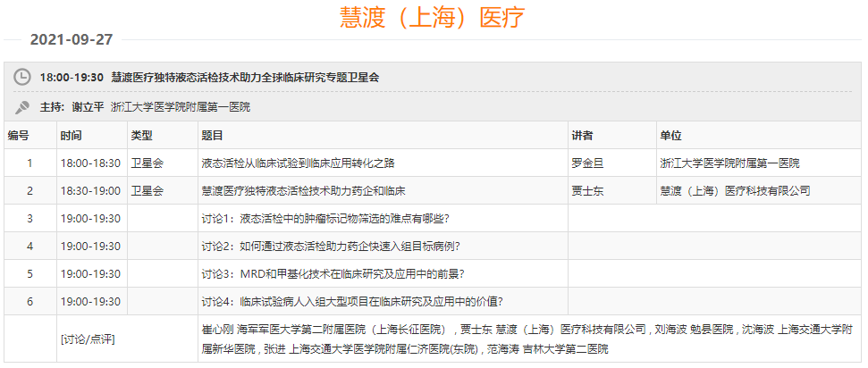Select the 2021-09-27 date heading
868x368 pixels.
point(72,40)
